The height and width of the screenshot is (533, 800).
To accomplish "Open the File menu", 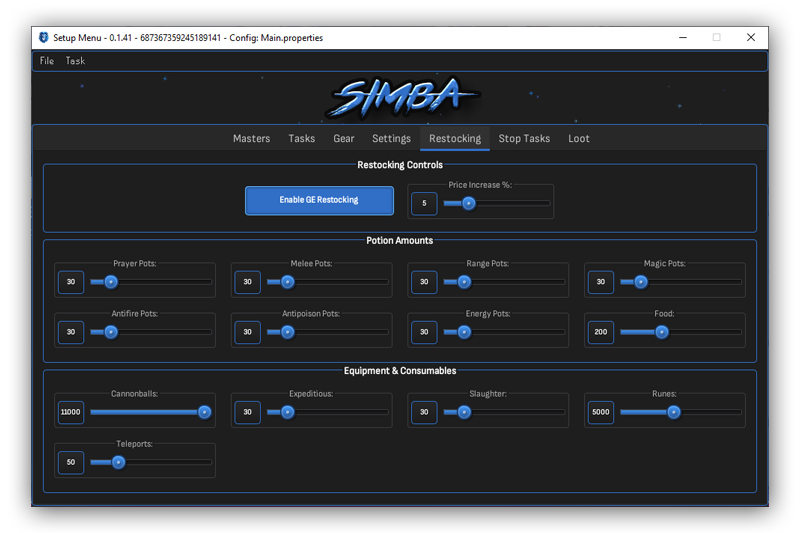I will pyautogui.click(x=47, y=61).
